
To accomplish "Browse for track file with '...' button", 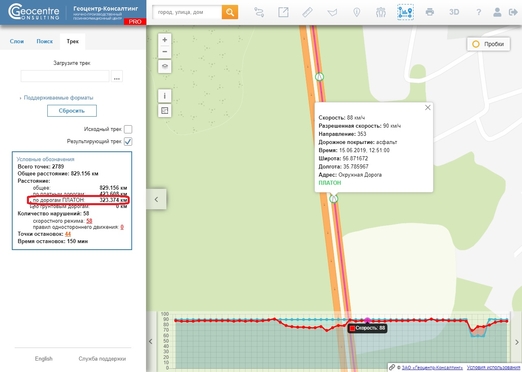I will coord(117,76).
